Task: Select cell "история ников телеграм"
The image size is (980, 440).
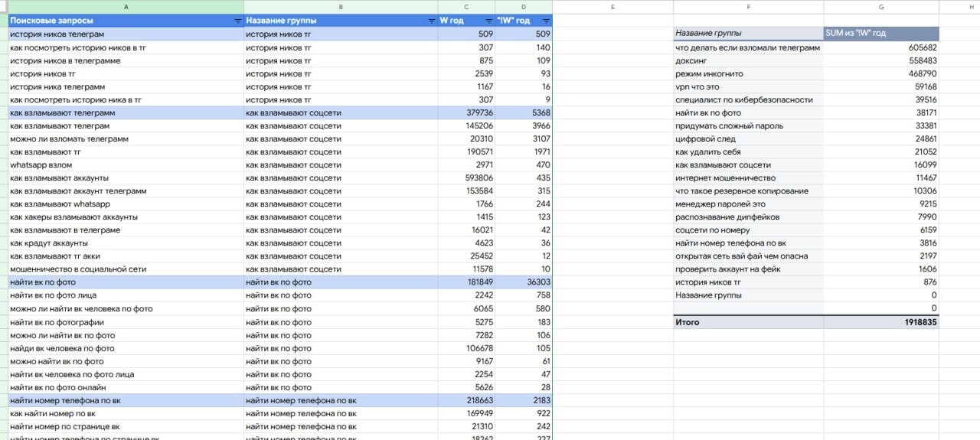Action: [x=126, y=34]
